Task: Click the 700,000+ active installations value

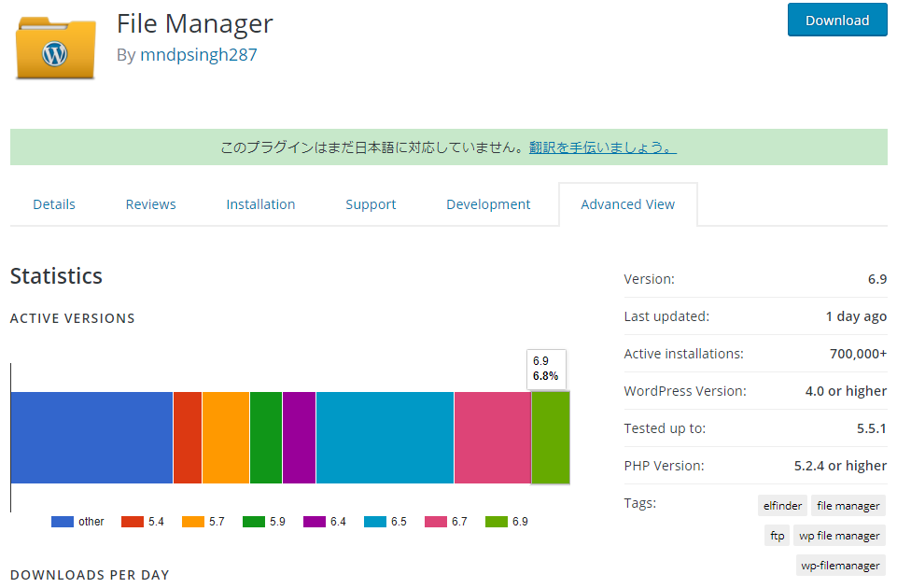Action: 858,354
